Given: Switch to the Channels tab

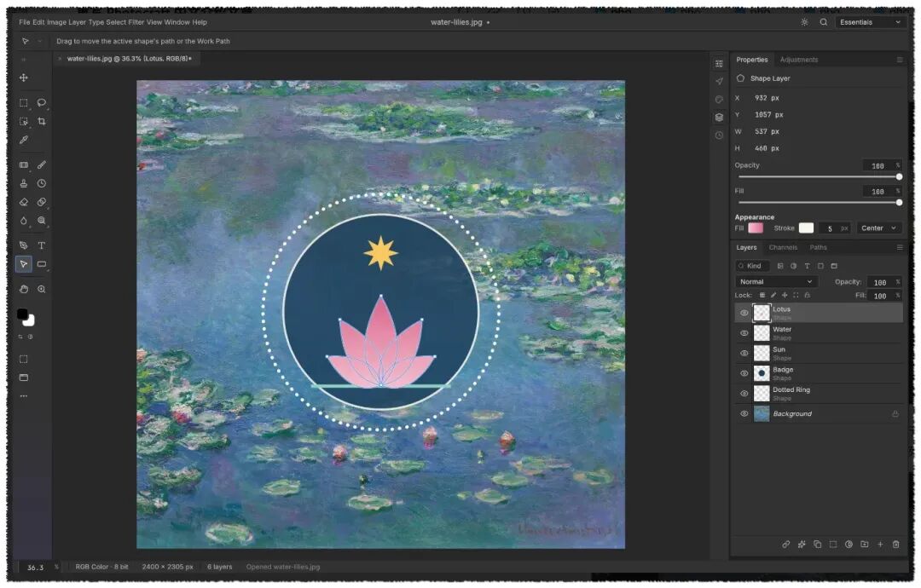Looking at the screenshot, I should coord(783,248).
